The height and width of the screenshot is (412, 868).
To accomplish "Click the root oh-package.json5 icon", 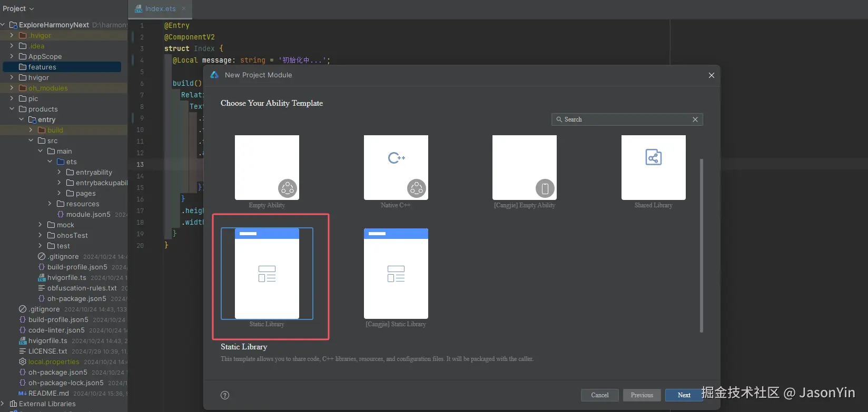I will coord(23,372).
